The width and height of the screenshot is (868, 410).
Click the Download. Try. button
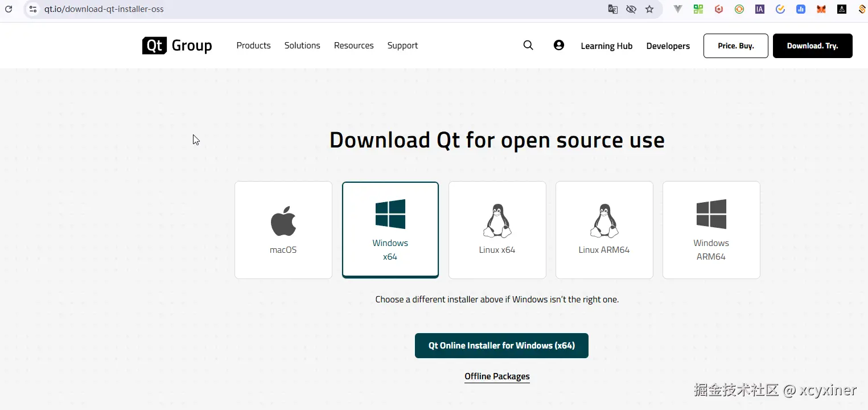(813, 46)
